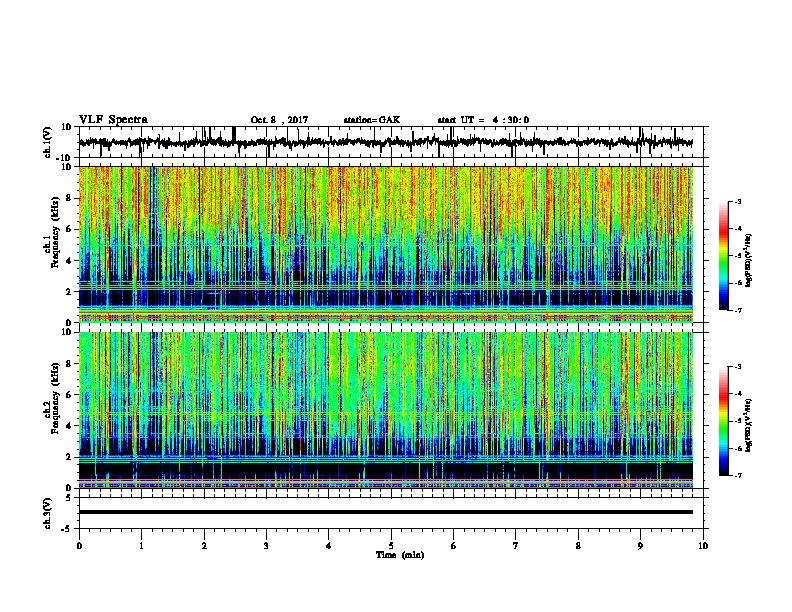Click the "ch.3(V)" axis label
The height and width of the screenshot is (612, 792).
click(48, 514)
